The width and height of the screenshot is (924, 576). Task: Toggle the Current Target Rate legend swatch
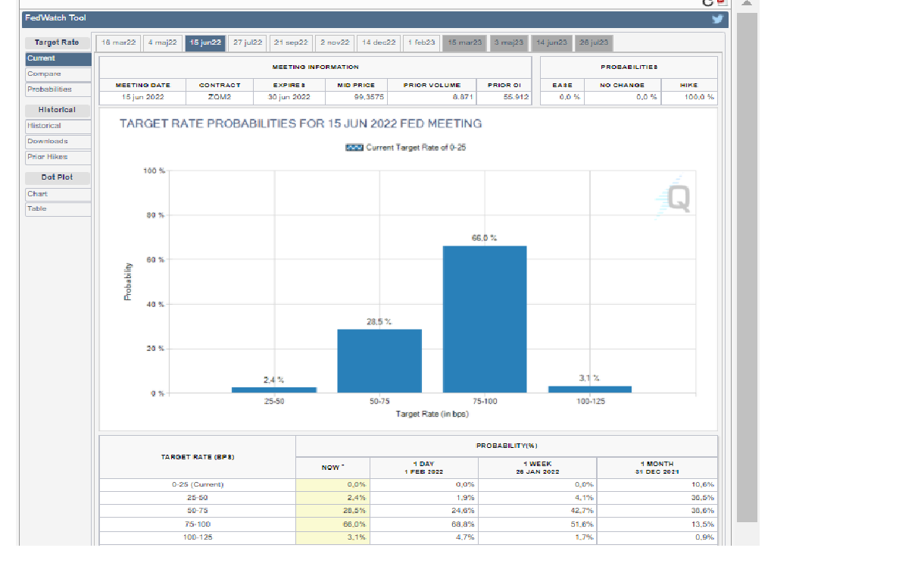point(354,148)
